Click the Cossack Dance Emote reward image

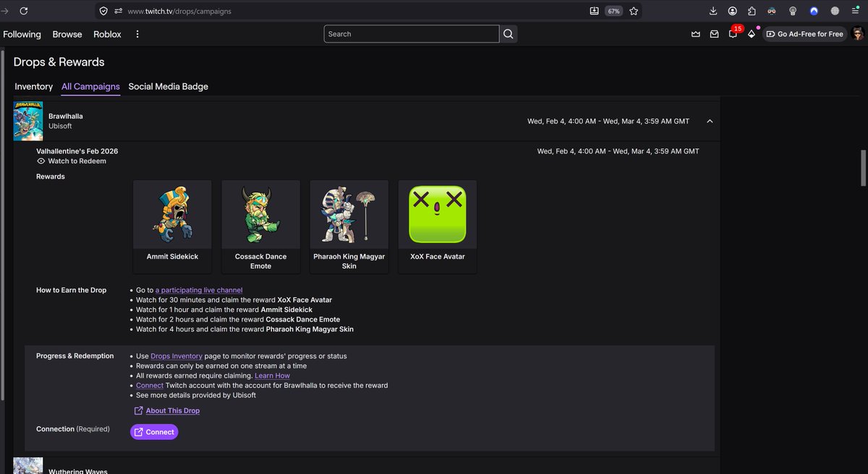tap(260, 213)
